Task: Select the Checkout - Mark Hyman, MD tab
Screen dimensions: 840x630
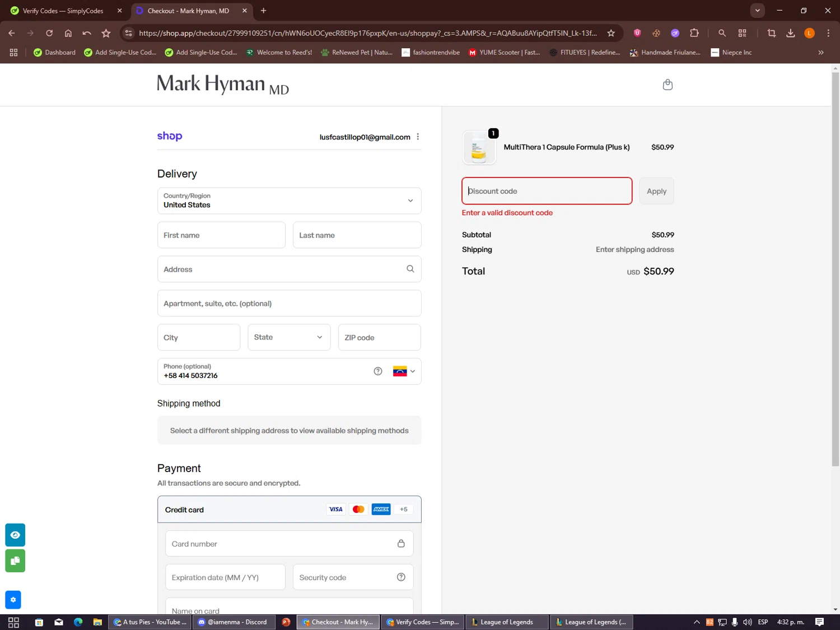Action: (x=192, y=11)
